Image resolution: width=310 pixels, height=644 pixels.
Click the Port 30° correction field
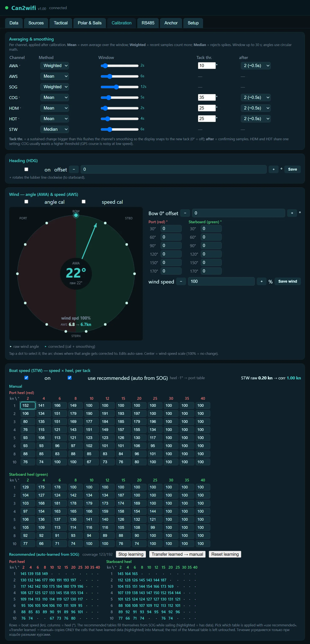coord(171,229)
